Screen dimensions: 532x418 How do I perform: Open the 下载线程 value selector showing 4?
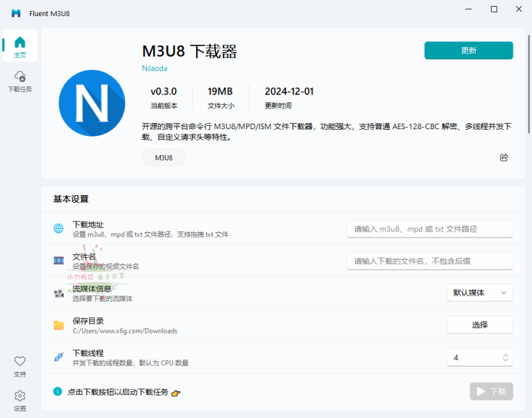tap(479, 357)
